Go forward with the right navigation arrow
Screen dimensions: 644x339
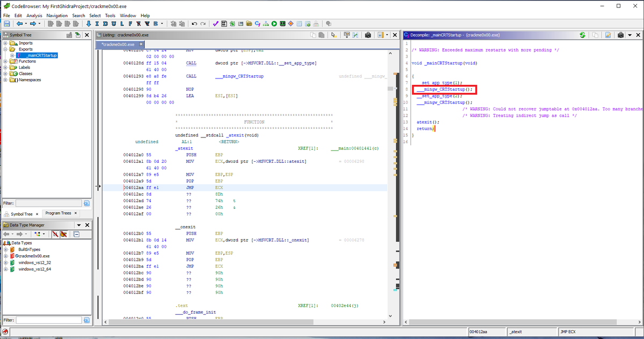33,24
